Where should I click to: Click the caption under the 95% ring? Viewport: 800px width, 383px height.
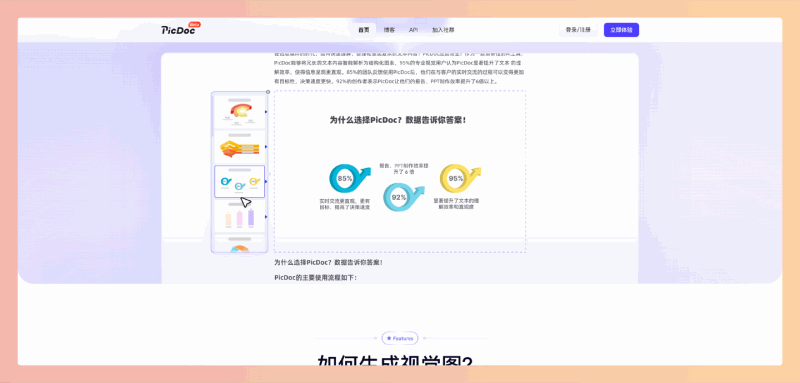click(456, 204)
